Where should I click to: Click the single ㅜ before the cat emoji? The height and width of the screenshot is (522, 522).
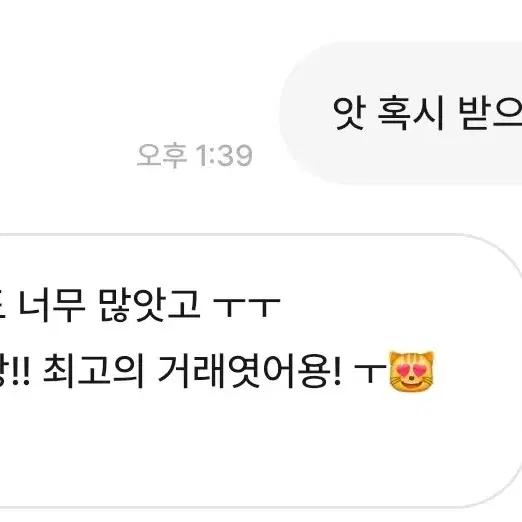click(x=370, y=373)
